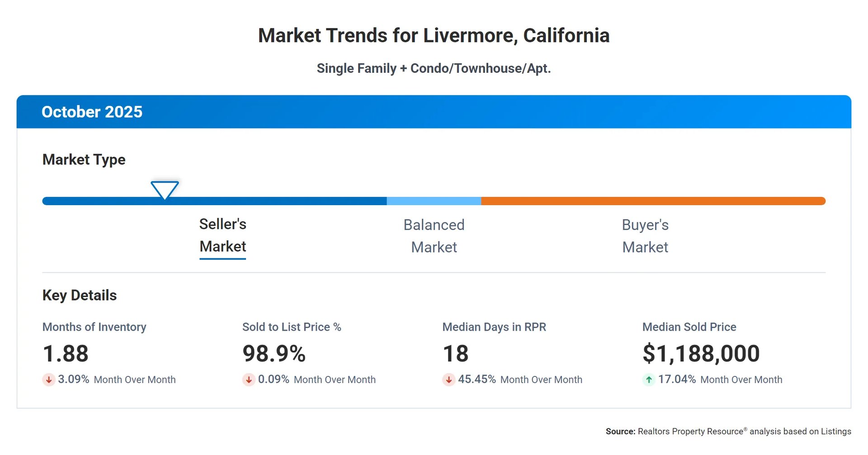This screenshot has width=868, height=455.
Task: Click the 18 median days value
Action: 455,353
